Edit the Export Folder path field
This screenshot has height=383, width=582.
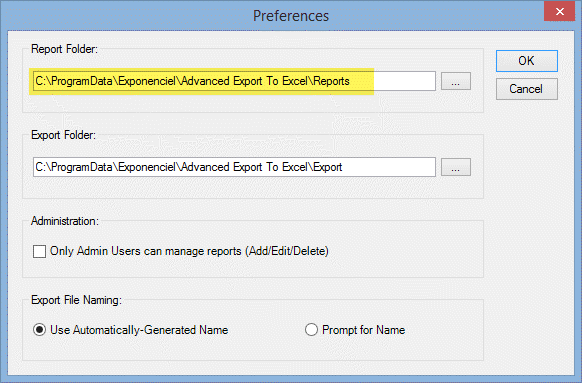point(234,167)
